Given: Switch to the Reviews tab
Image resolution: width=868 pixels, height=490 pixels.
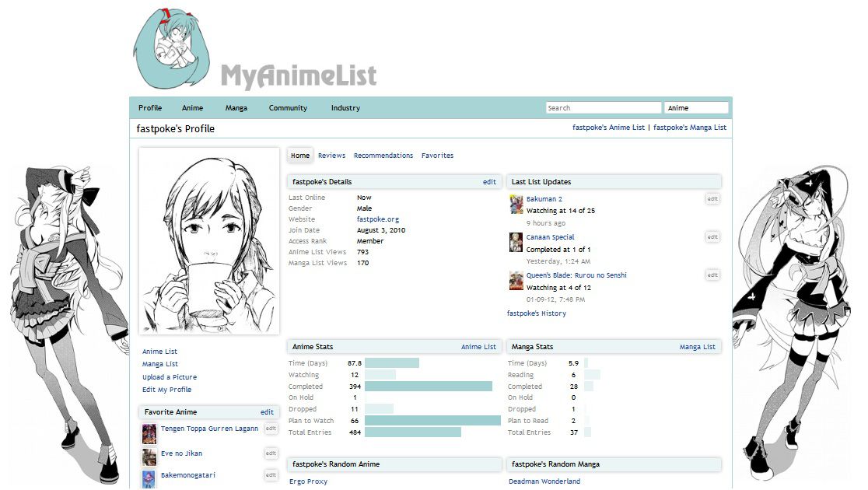Looking at the screenshot, I should coord(331,155).
